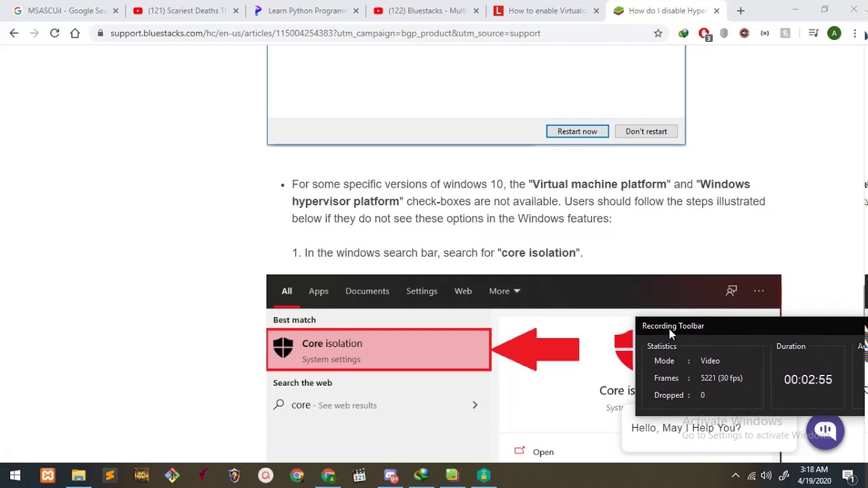Open the chat app with 9+ badge on taskbar
Image resolution: width=868 pixels, height=488 pixels.
pyautogui.click(x=391, y=476)
